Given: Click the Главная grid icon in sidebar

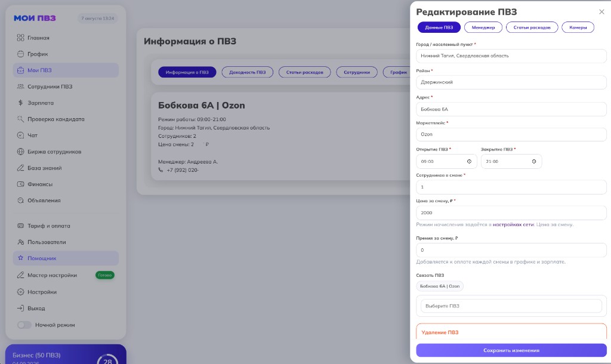Looking at the screenshot, I should [x=21, y=38].
